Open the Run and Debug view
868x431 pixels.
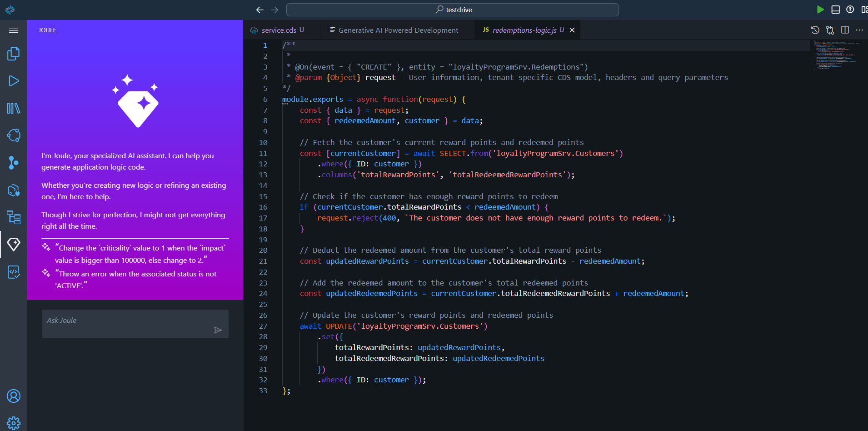click(x=14, y=81)
